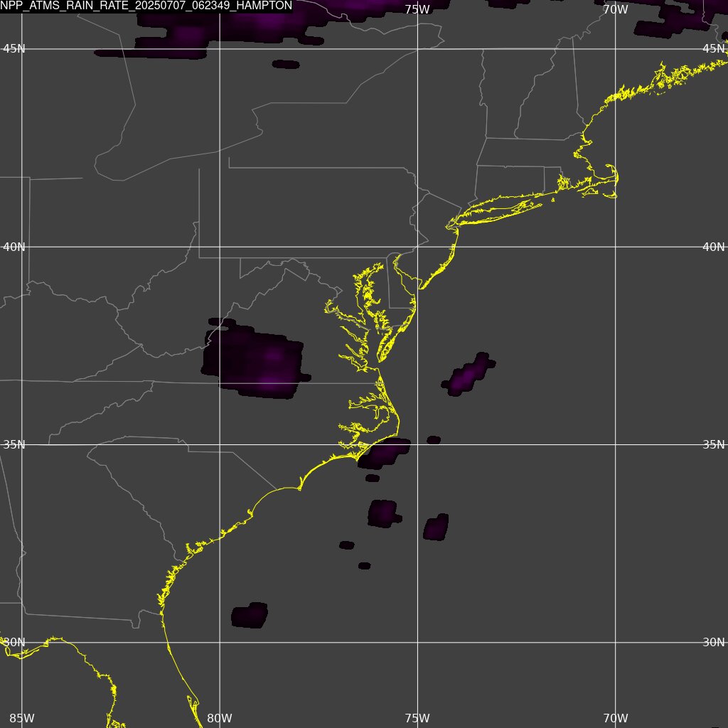Screen dimensions: 728x728
Task: Click the 40N label on the right side
Action: pyautogui.click(x=714, y=247)
